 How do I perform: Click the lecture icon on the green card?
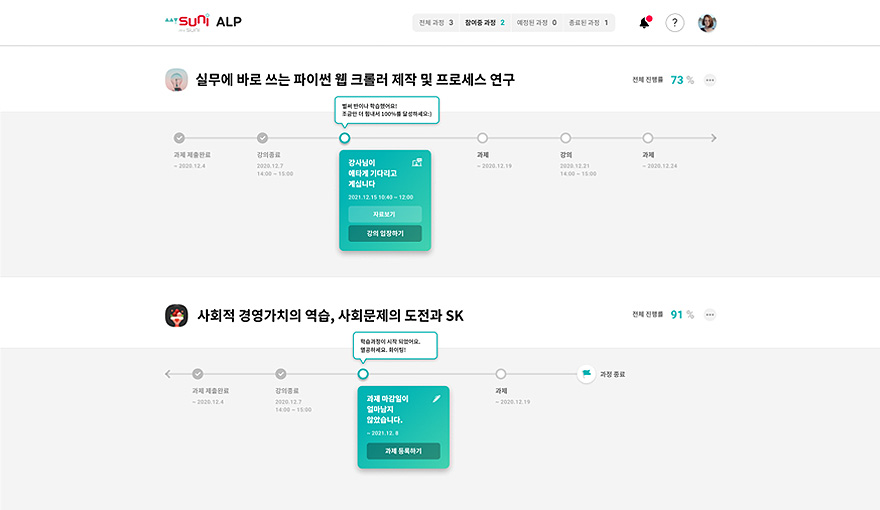click(x=417, y=162)
